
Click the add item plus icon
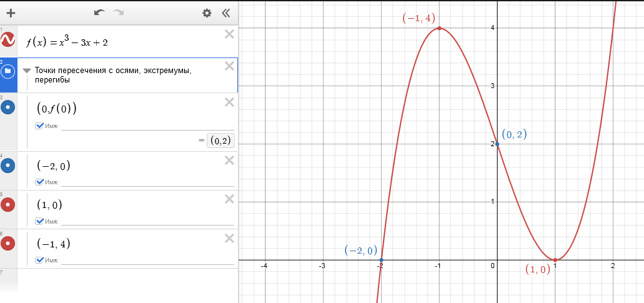[10, 12]
